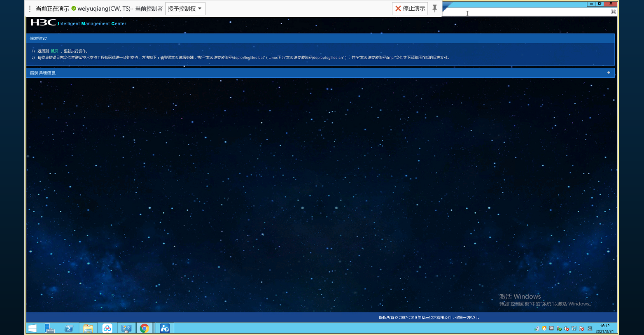
Task: Pin the presentation toolbar with the pushpin icon
Action: pyautogui.click(x=434, y=9)
